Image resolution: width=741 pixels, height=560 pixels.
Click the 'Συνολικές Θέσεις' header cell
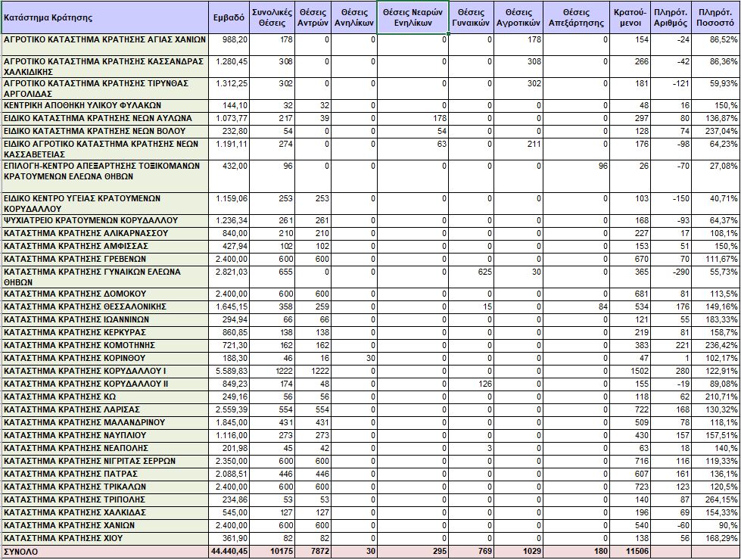(272, 17)
